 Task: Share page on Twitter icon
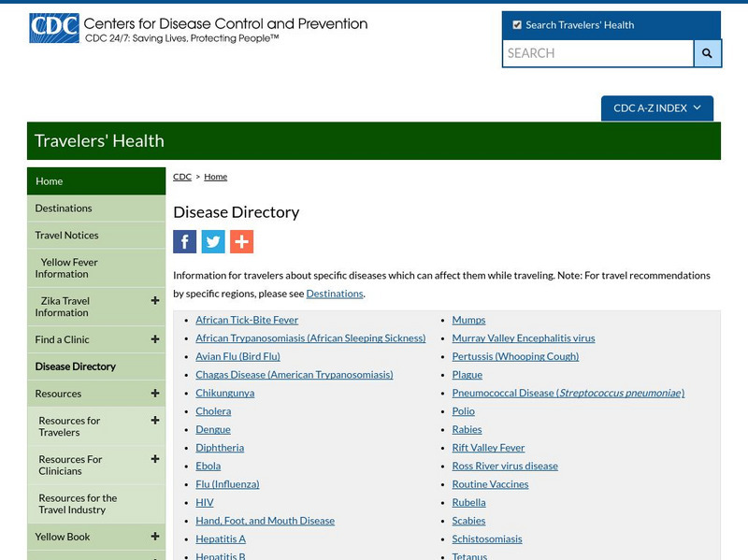point(213,241)
